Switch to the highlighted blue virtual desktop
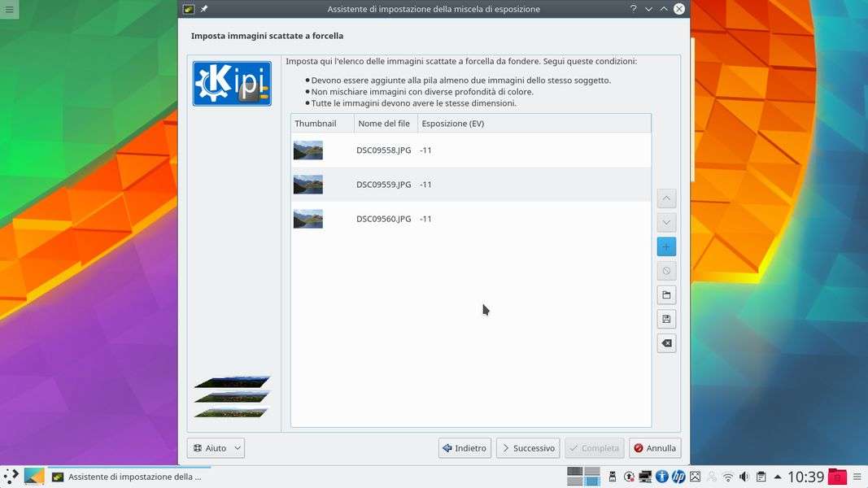The height and width of the screenshot is (488, 868). tap(591, 481)
